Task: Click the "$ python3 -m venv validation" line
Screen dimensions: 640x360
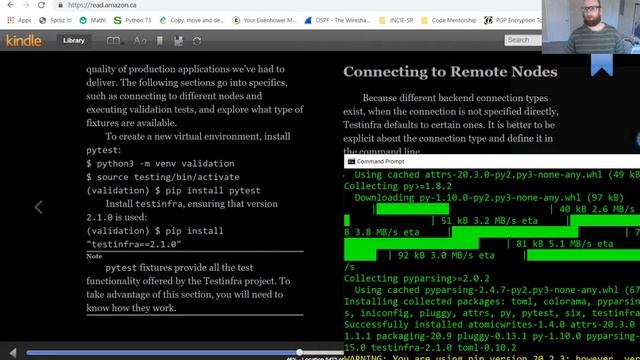Action: pyautogui.click(x=160, y=164)
